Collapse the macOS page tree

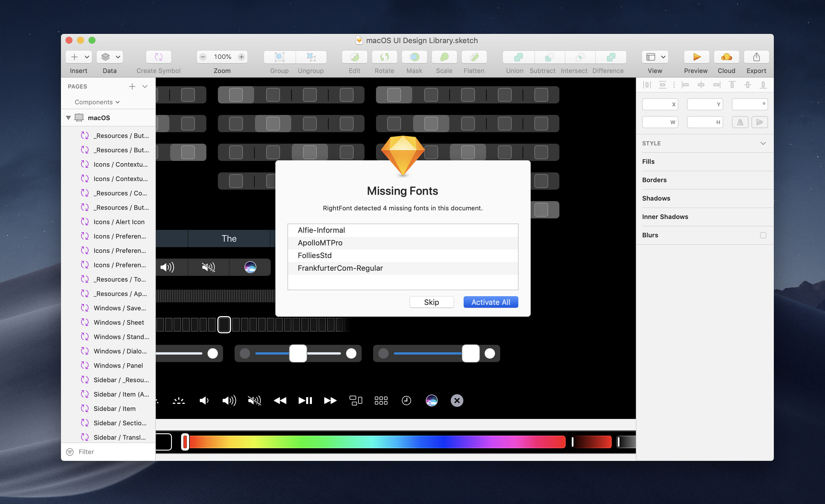tap(68, 118)
